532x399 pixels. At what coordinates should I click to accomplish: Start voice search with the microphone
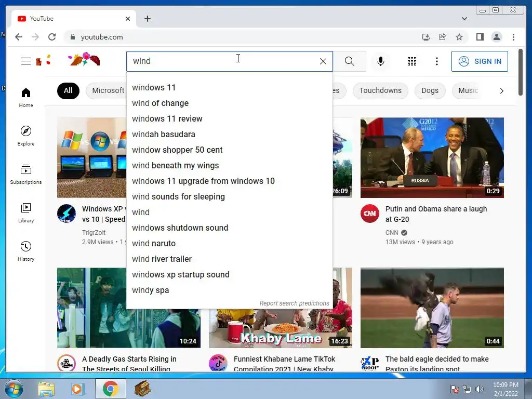[381, 61]
